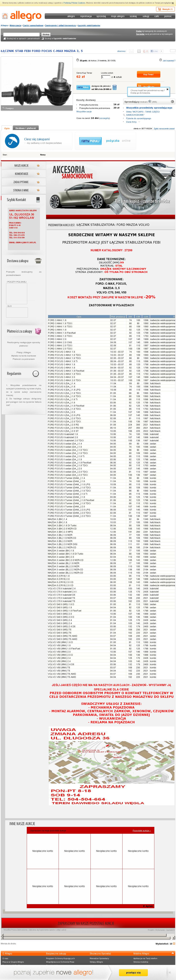
Task: Open the KOMENTARZE sidebar button
Action: coord(24,174)
